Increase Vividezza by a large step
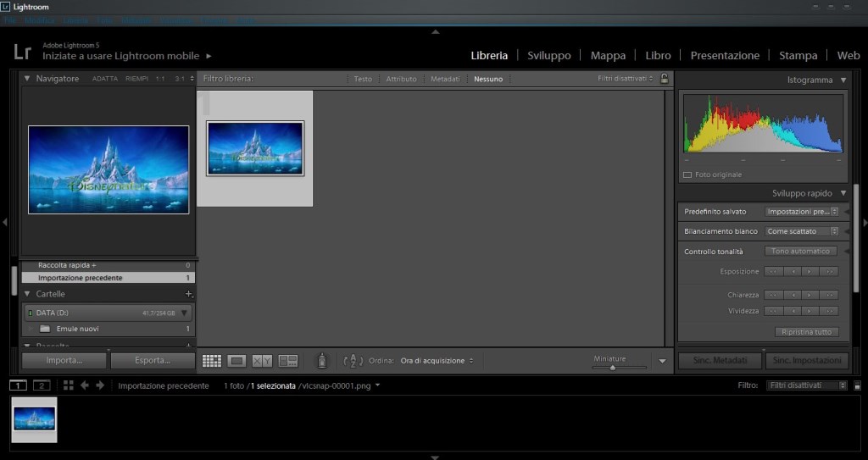868x460 pixels. [x=829, y=311]
